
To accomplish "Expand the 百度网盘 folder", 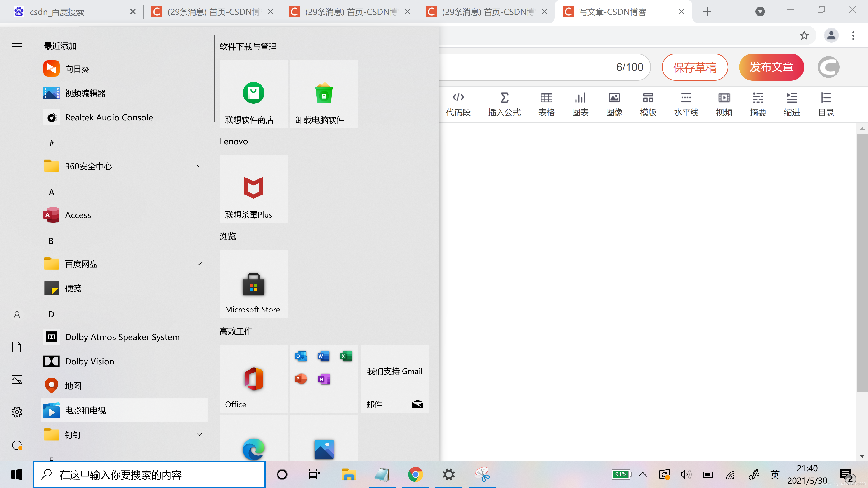I will [x=124, y=264].
